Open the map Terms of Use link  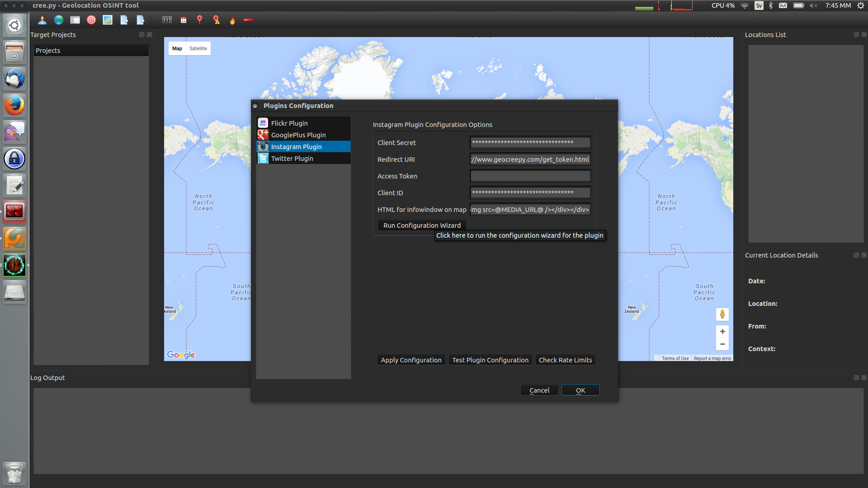coord(675,358)
